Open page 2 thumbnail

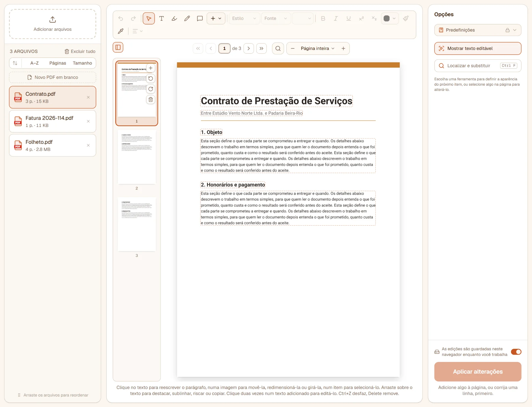[x=137, y=157]
